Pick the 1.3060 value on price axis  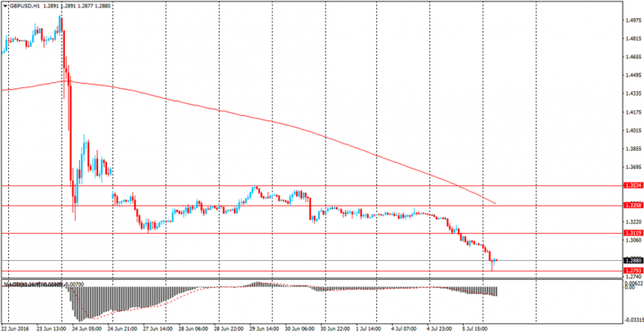pyautogui.click(x=633, y=240)
